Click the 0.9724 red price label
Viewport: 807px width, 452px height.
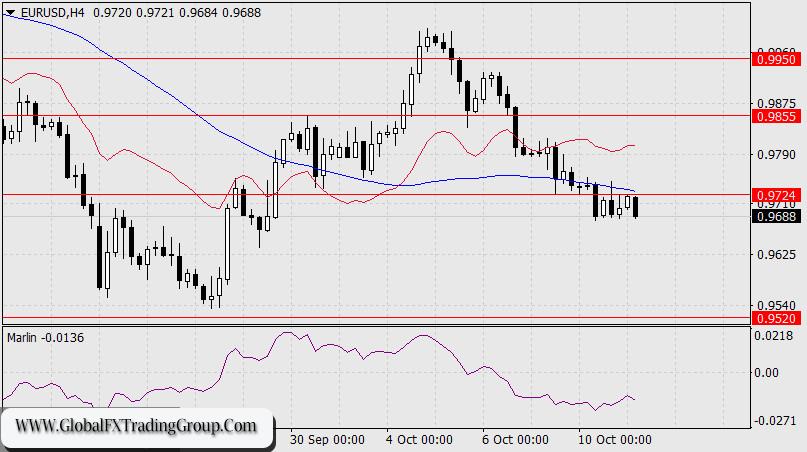(x=777, y=195)
